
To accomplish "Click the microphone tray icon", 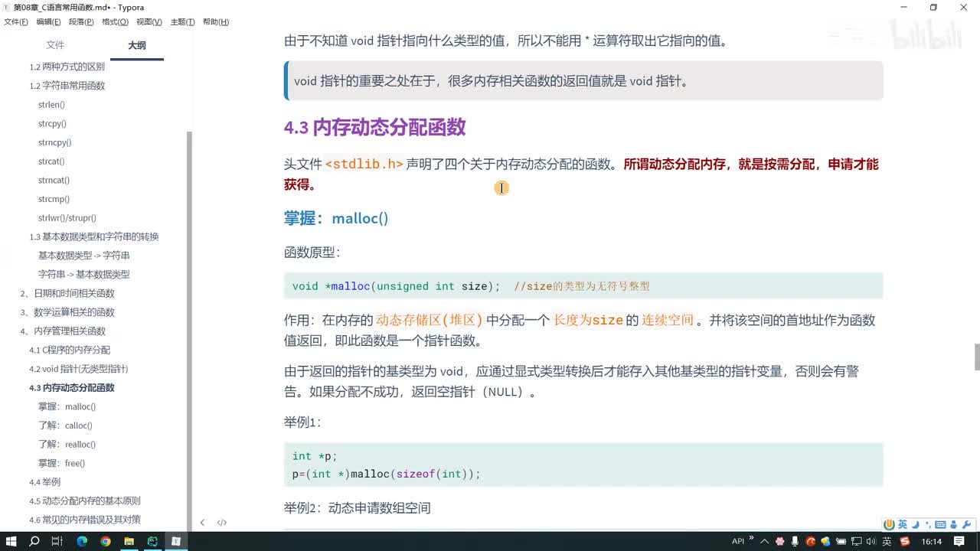I will [795, 541].
